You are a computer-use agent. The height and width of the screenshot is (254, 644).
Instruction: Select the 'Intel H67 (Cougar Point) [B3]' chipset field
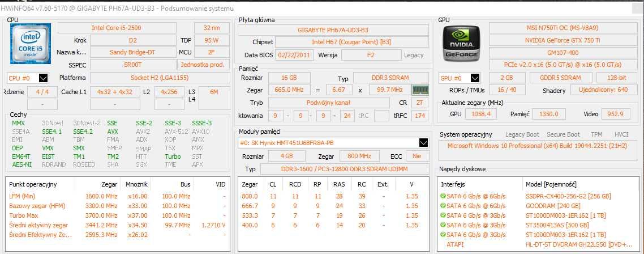(x=351, y=41)
